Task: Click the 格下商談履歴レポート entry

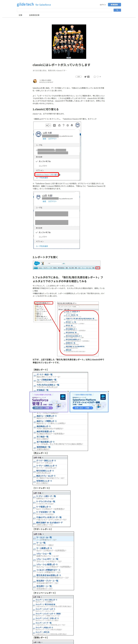Action: coord(46,442)
